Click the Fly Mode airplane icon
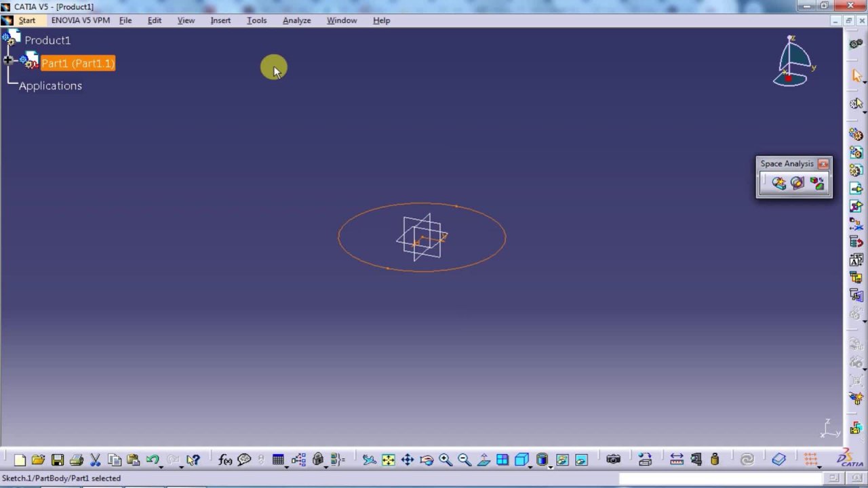Image resolution: width=868 pixels, height=488 pixels. [x=369, y=460]
